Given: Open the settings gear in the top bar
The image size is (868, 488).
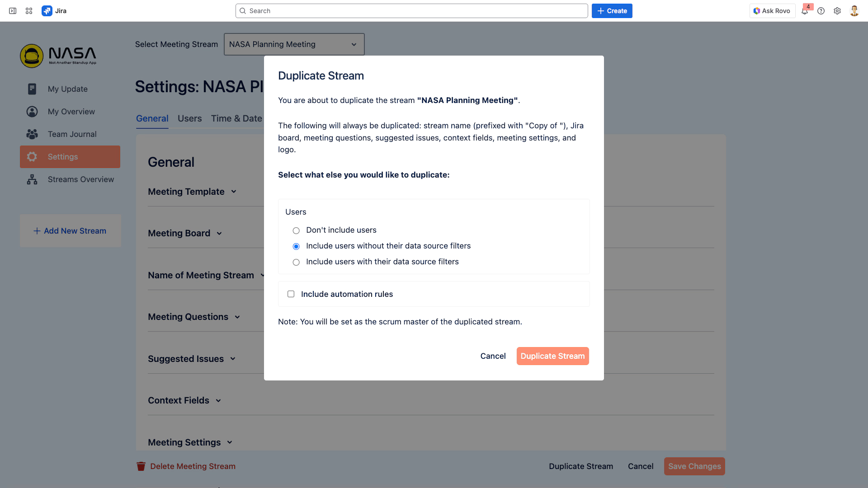Looking at the screenshot, I should click(x=837, y=11).
